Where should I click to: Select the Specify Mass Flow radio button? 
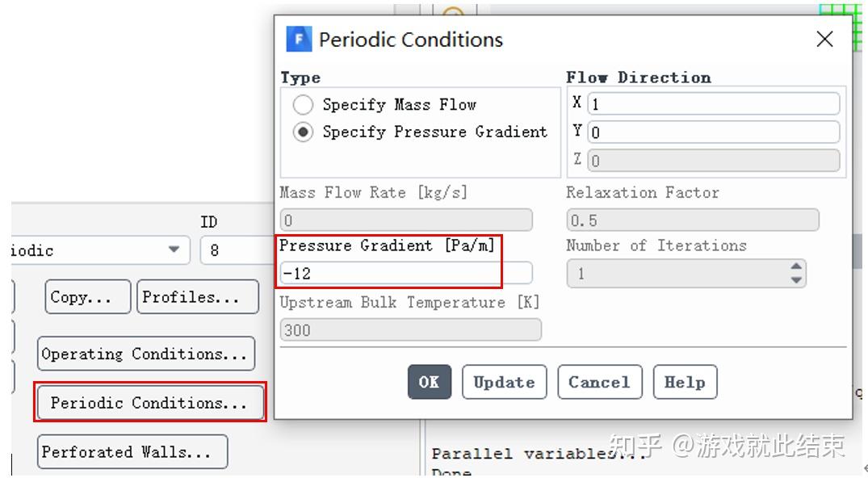303,105
